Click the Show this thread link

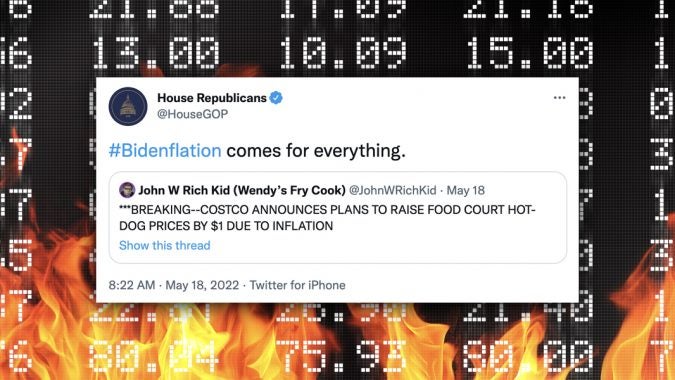tap(165, 245)
